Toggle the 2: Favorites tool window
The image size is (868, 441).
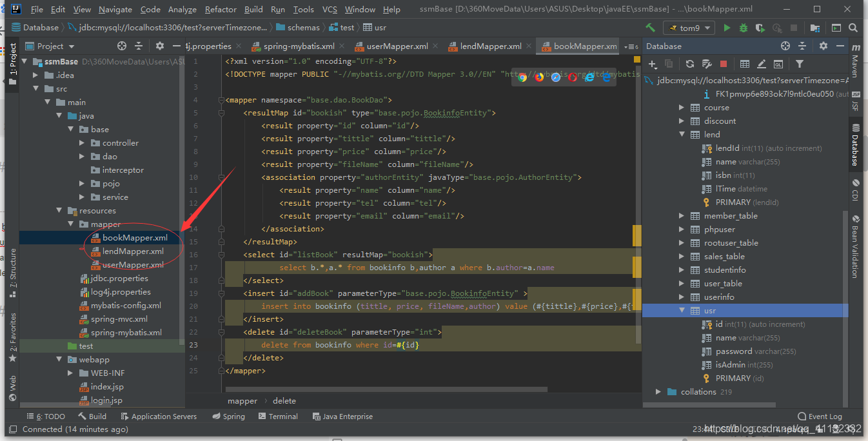[x=12, y=337]
